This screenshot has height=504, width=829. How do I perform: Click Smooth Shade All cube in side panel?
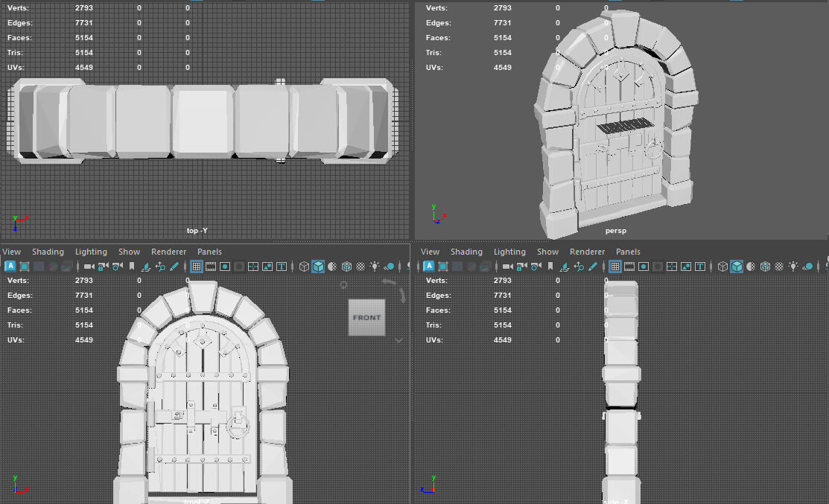(737, 267)
